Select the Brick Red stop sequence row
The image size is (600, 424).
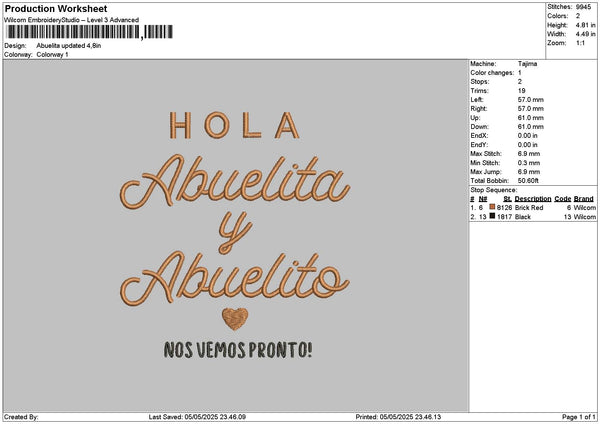(x=533, y=207)
